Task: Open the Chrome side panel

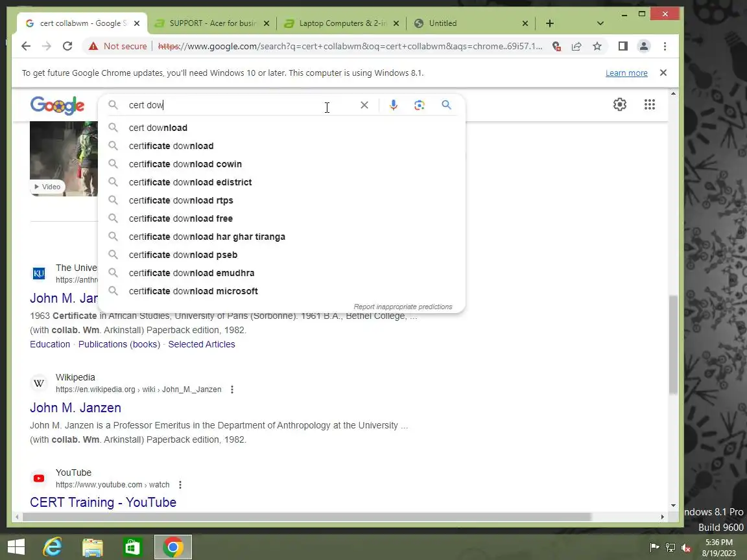Action: point(622,46)
